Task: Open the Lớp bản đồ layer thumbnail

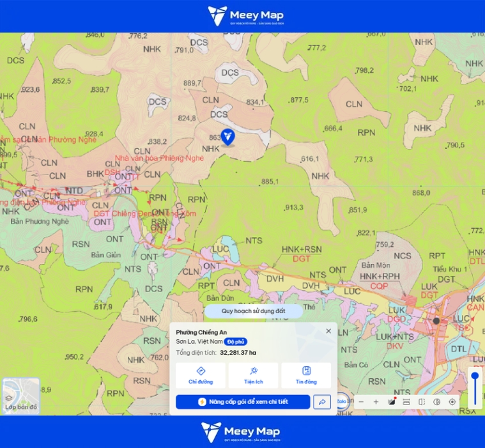Action: click(21, 395)
